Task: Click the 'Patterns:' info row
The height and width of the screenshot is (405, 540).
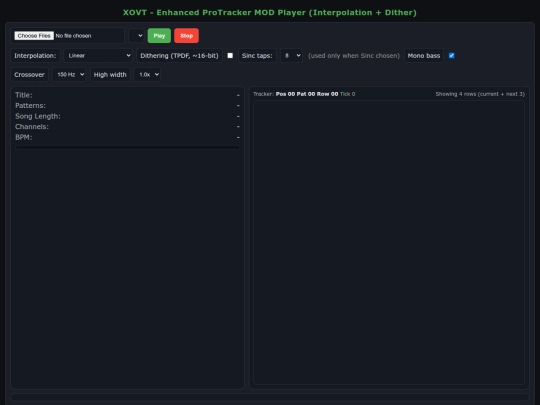Action: point(127,105)
